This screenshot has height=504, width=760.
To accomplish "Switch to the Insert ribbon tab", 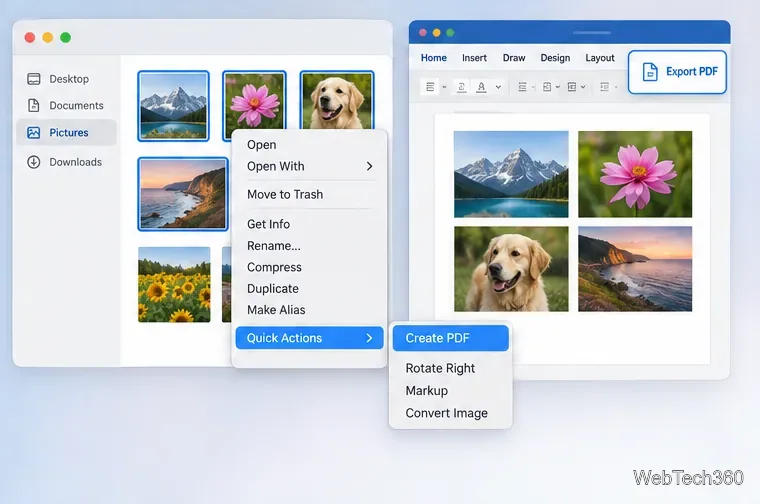I will (x=474, y=58).
